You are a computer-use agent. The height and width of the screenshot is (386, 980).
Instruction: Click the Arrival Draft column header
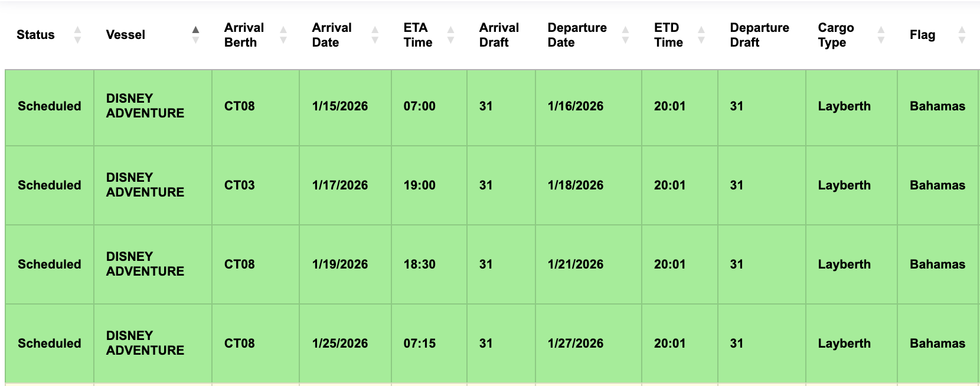click(x=499, y=35)
